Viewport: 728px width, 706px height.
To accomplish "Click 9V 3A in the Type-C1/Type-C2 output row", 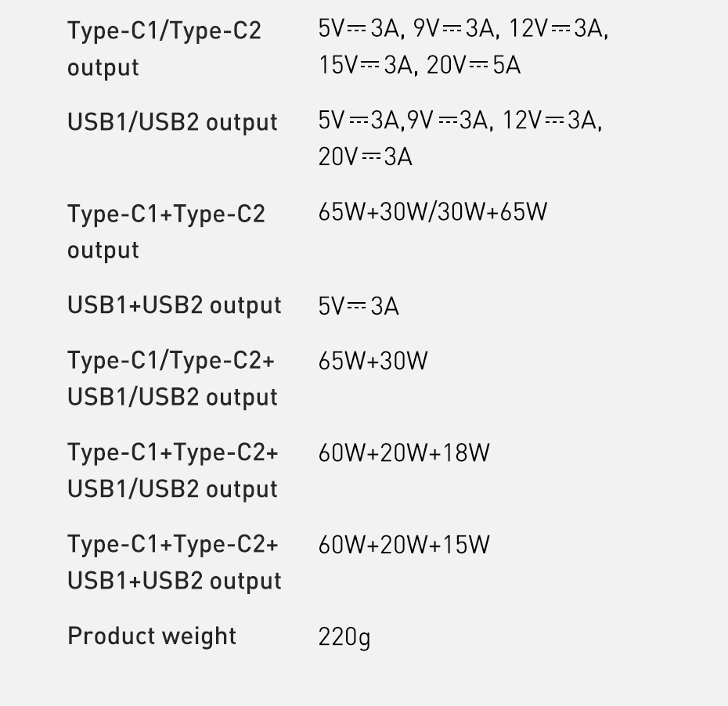I will (454, 30).
